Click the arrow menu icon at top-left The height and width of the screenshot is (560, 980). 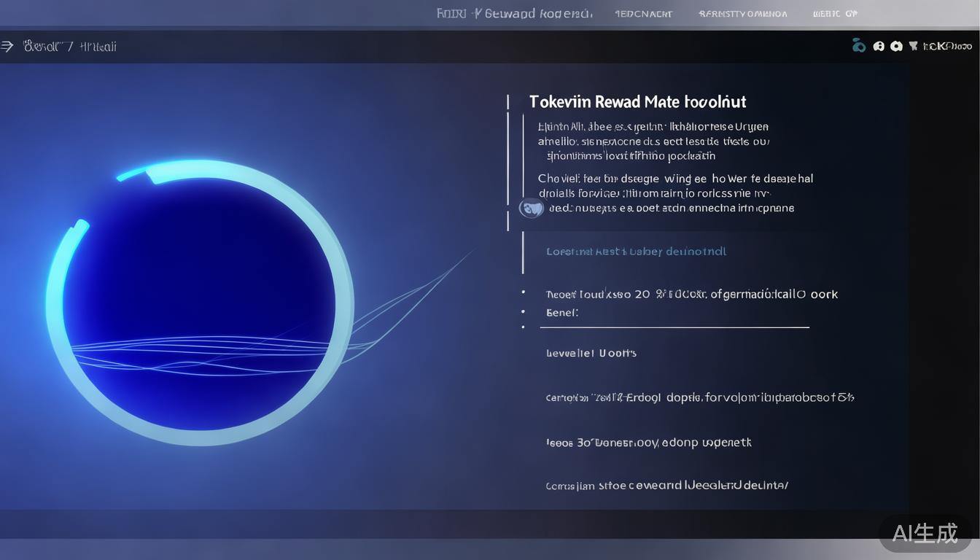pyautogui.click(x=7, y=47)
